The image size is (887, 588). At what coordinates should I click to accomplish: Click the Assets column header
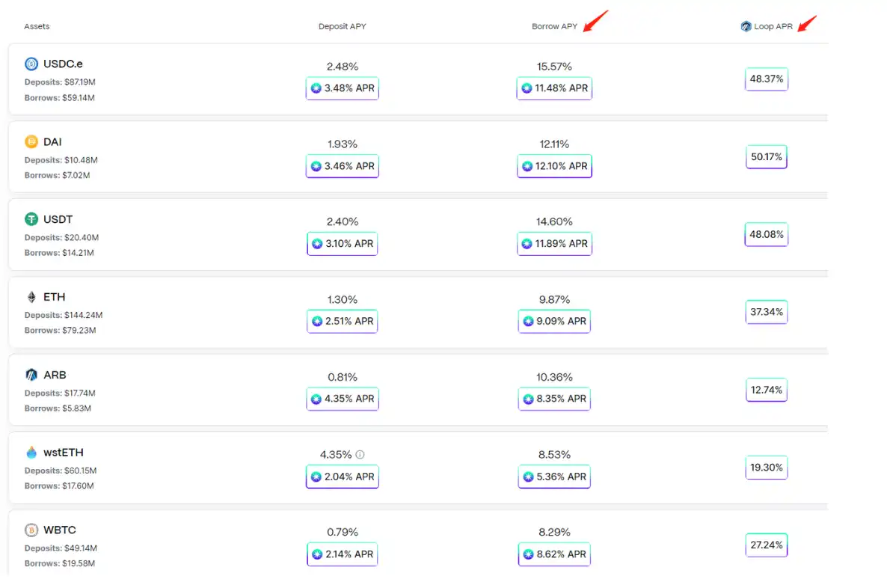point(37,27)
